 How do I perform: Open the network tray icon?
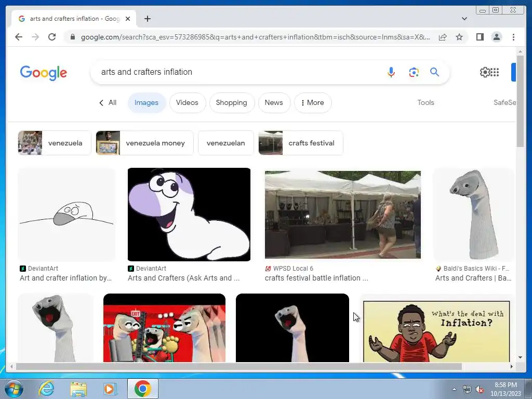click(467, 390)
